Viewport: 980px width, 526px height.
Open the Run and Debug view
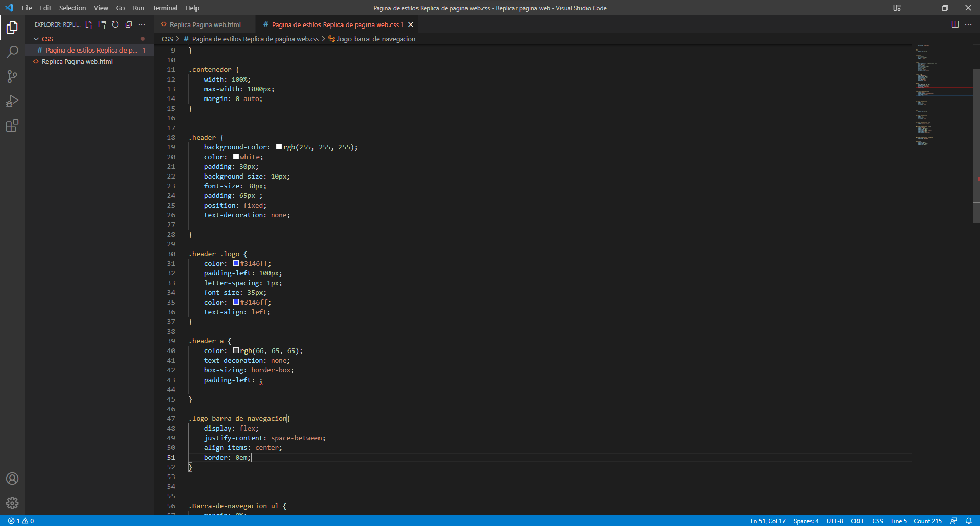(x=12, y=101)
